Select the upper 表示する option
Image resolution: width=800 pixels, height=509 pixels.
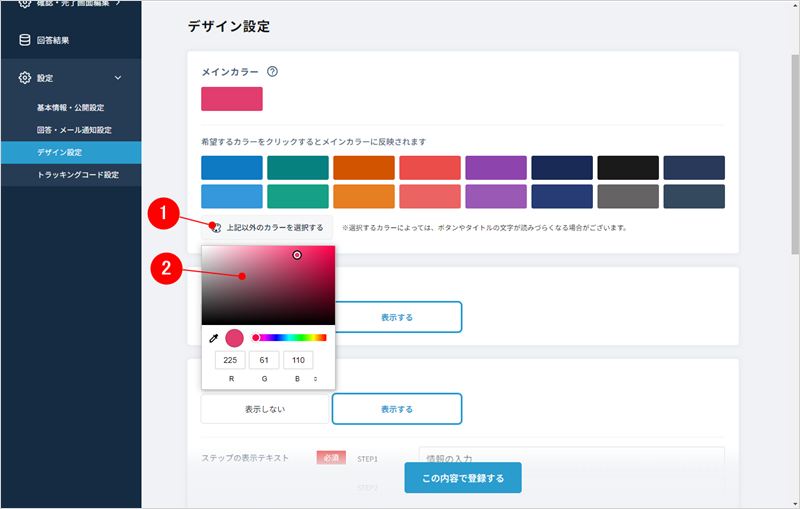click(x=396, y=317)
